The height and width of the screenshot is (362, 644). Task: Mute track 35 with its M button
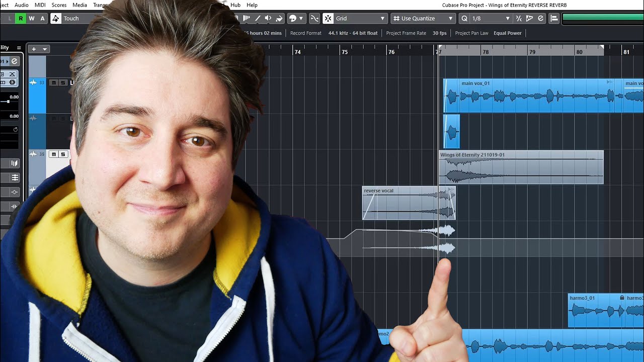pos(53,154)
